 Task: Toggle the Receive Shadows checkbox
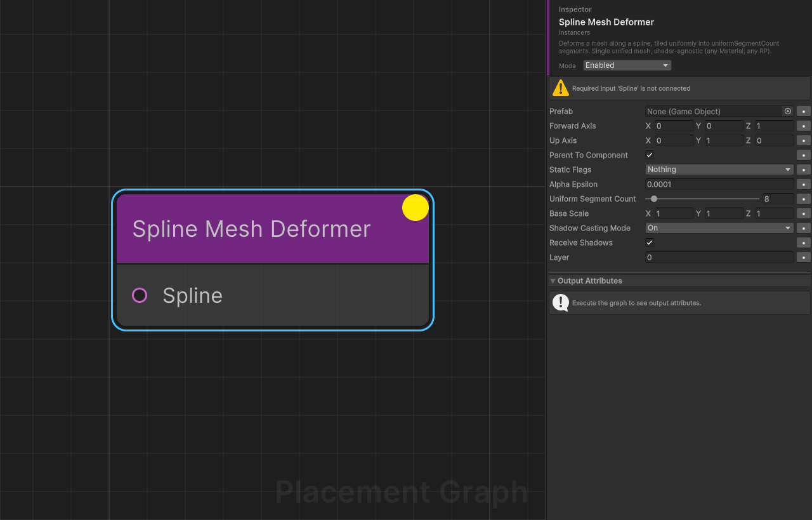point(650,243)
